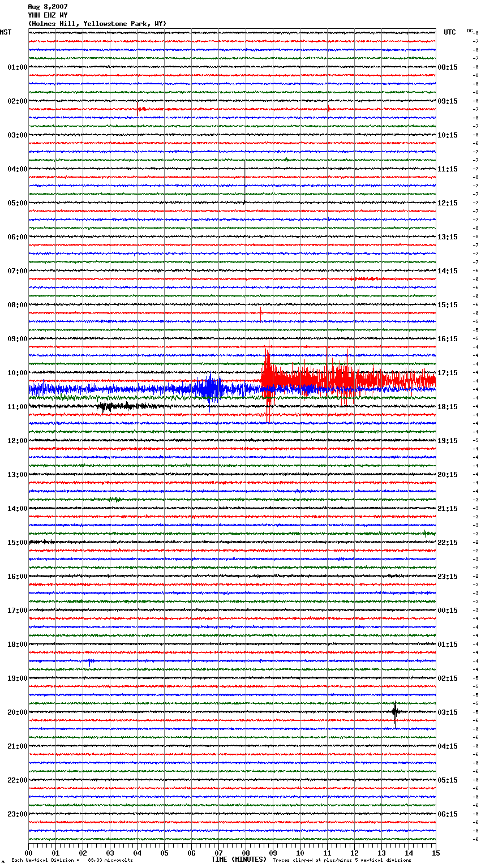Select the "20:00" MST time label
Screen dimensions: 481x868
coord(18,712)
